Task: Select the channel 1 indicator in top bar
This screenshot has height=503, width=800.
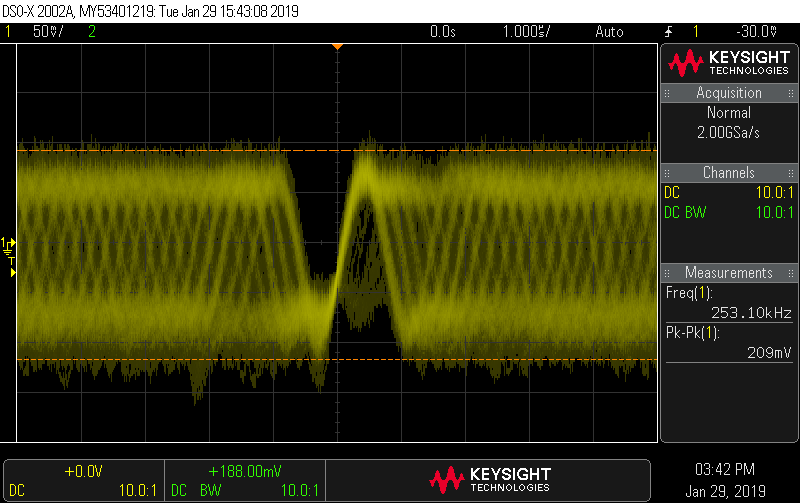Action: (x=9, y=32)
